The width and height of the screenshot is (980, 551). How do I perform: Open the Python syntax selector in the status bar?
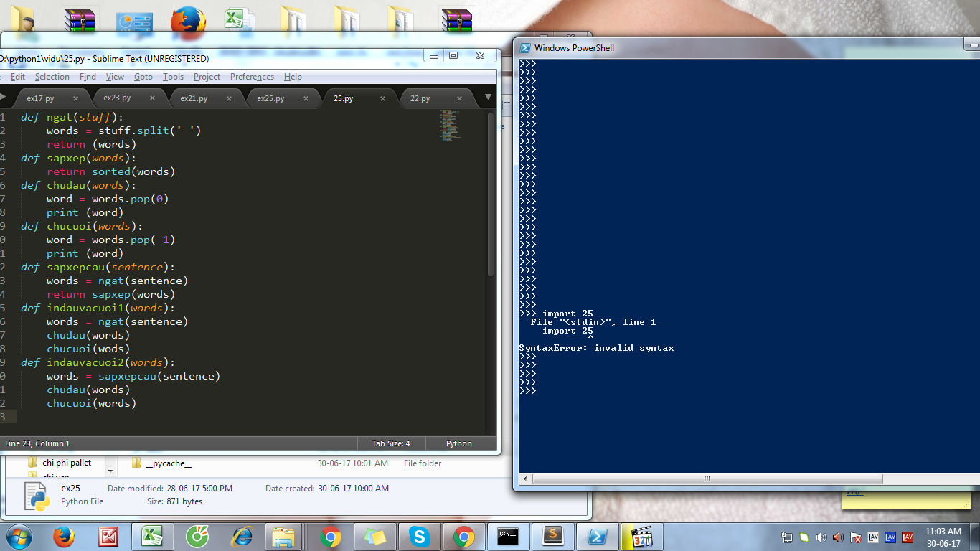click(458, 443)
